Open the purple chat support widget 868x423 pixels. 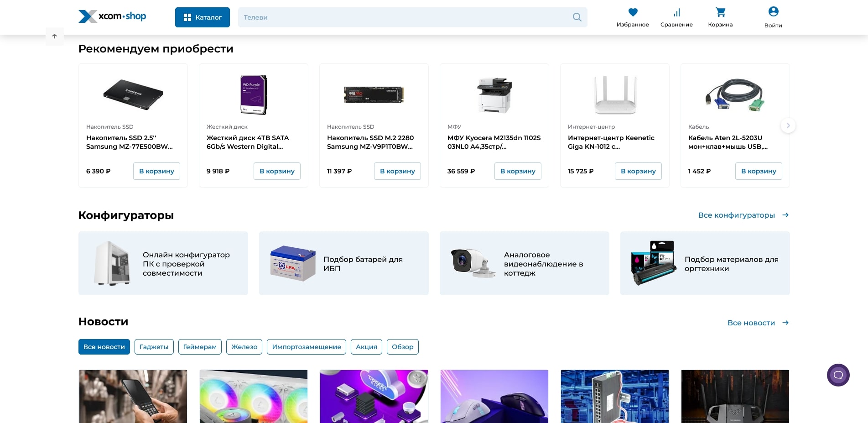point(838,375)
